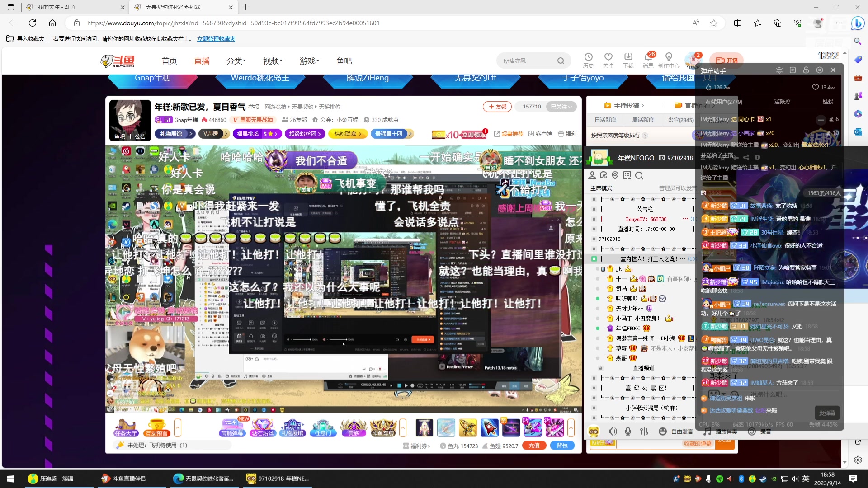
Task: Click the 超皇推荐 link
Action: pyautogui.click(x=509, y=134)
